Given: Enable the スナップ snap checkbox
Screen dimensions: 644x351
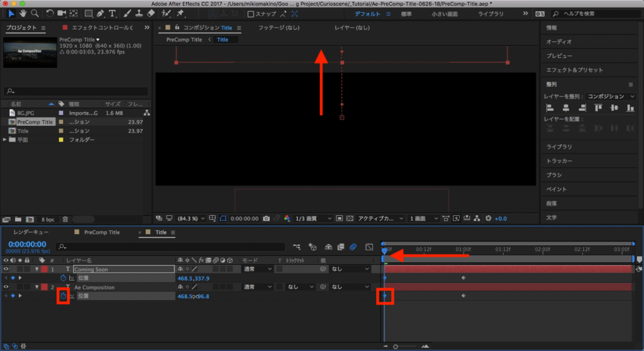Looking at the screenshot, I should click(x=252, y=14).
